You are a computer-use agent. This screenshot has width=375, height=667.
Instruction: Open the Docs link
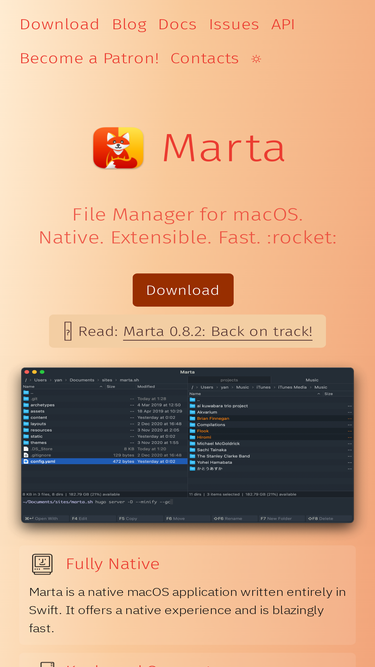[177, 24]
